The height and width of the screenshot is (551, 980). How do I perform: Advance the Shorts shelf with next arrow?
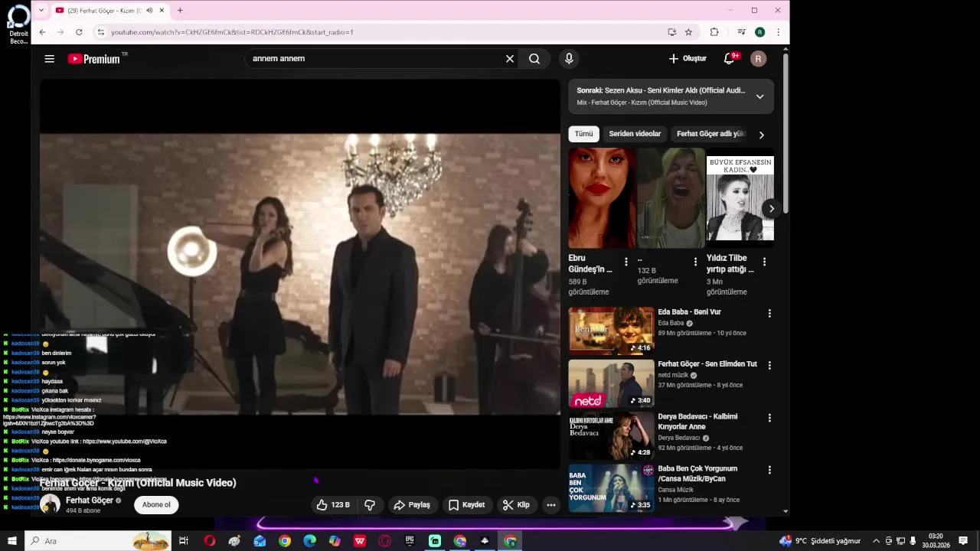(771, 208)
